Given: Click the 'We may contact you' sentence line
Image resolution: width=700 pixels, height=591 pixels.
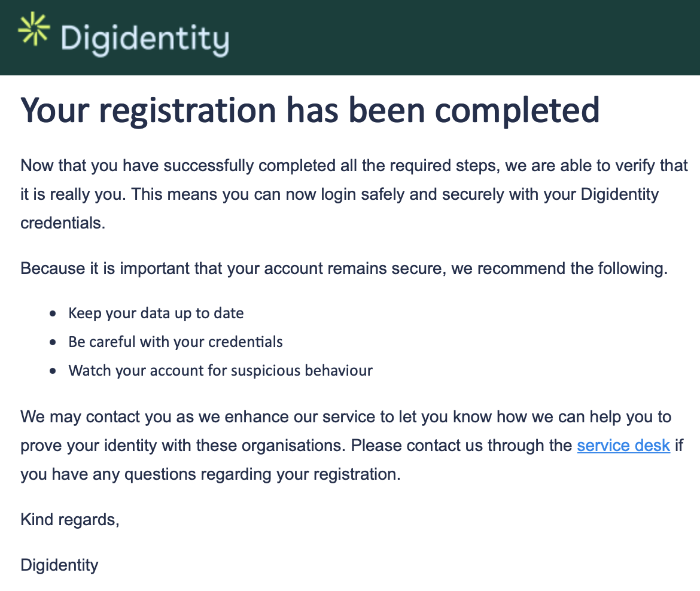Looking at the screenshot, I should (346, 417).
